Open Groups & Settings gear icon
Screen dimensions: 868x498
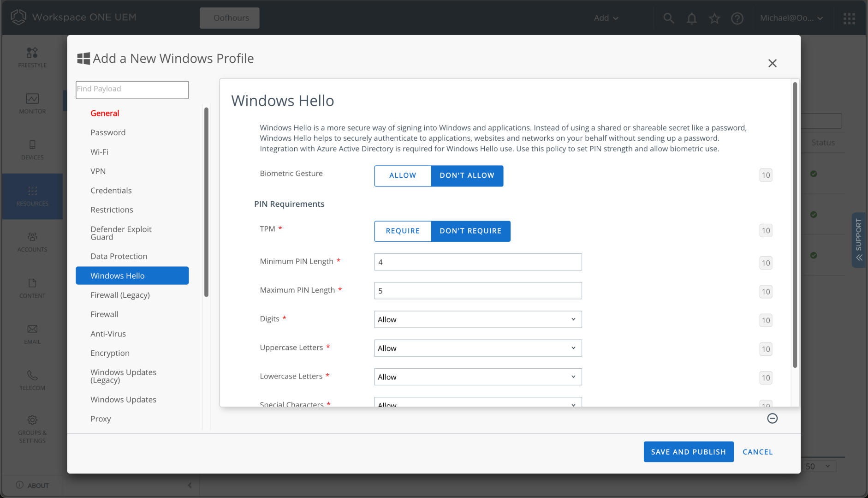point(32,429)
